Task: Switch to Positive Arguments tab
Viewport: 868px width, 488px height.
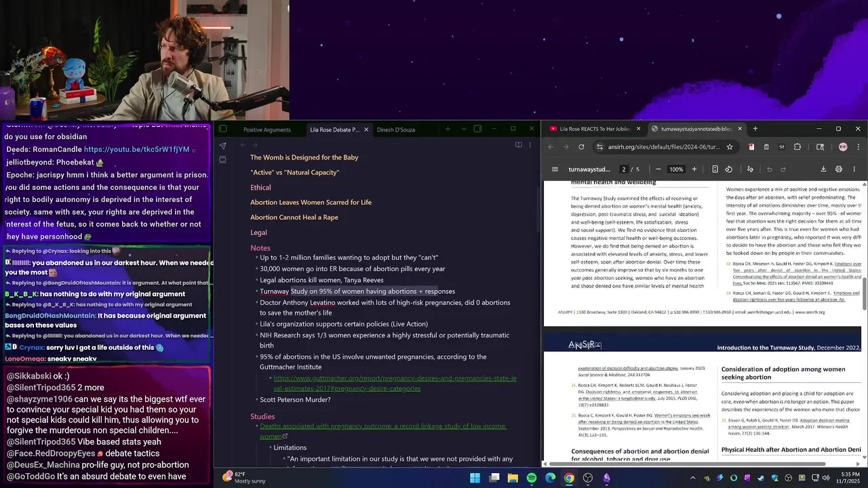Action: [x=267, y=129]
